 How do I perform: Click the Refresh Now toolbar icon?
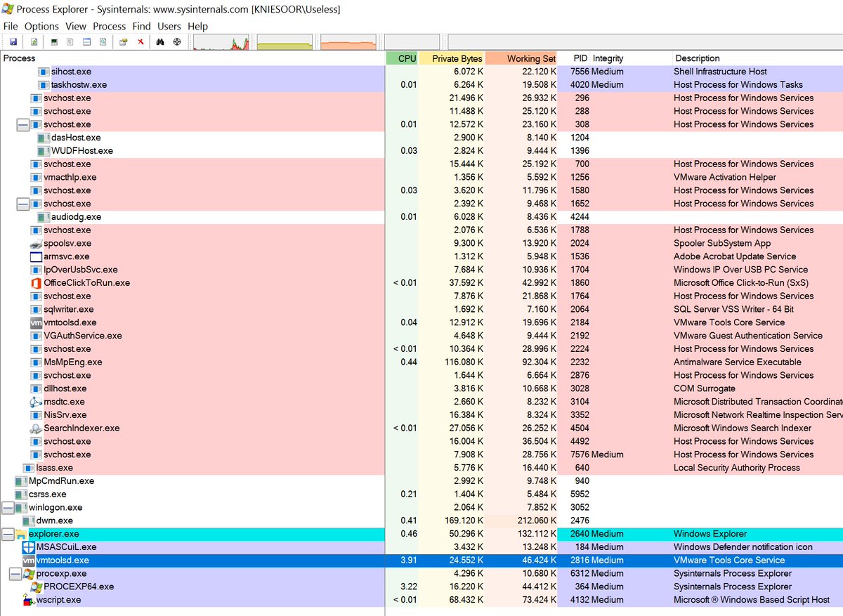point(33,42)
